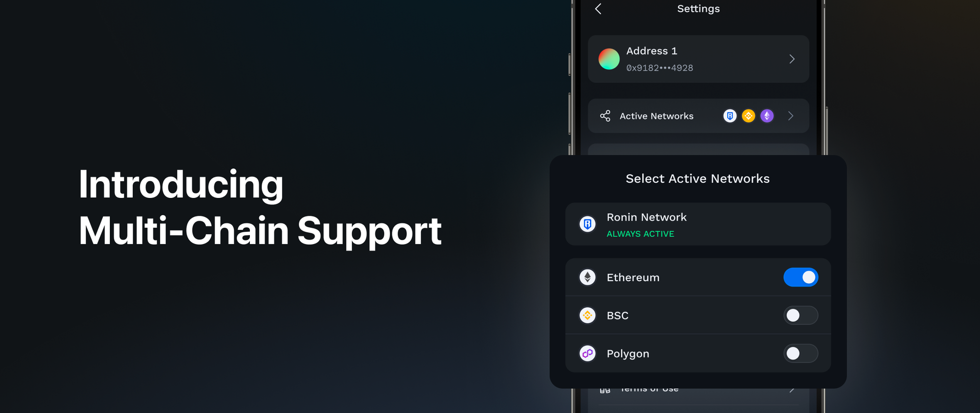The height and width of the screenshot is (413, 980).
Task: Go back using the Settings back arrow
Action: 598,9
